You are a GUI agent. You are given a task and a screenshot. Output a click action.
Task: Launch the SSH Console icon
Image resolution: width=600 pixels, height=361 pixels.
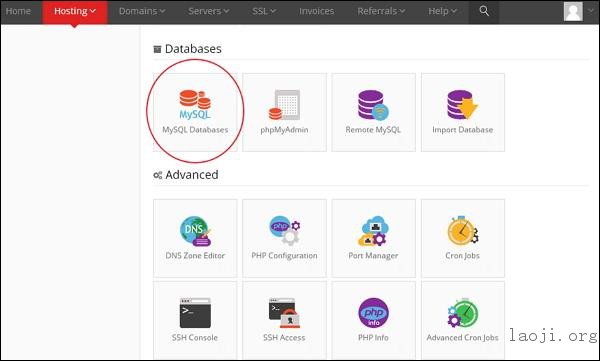[x=195, y=313]
